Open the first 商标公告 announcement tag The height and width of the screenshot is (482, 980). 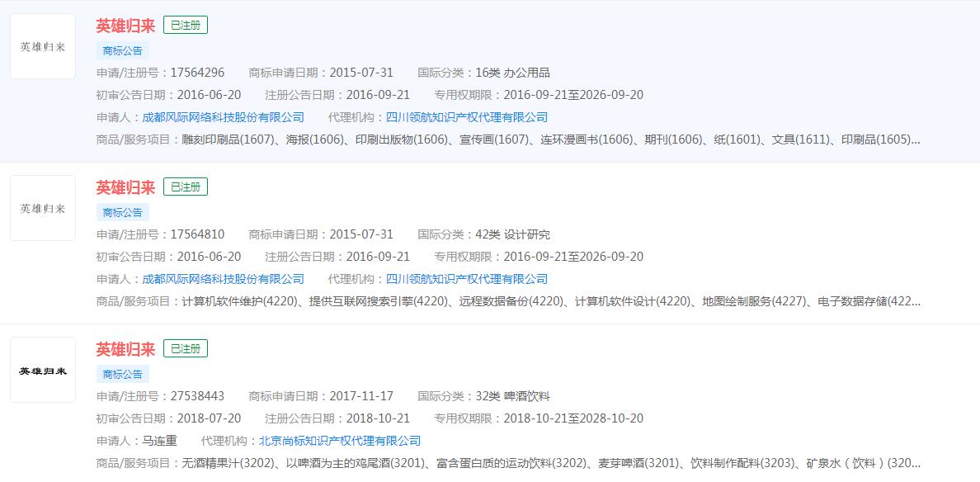pyautogui.click(x=122, y=50)
